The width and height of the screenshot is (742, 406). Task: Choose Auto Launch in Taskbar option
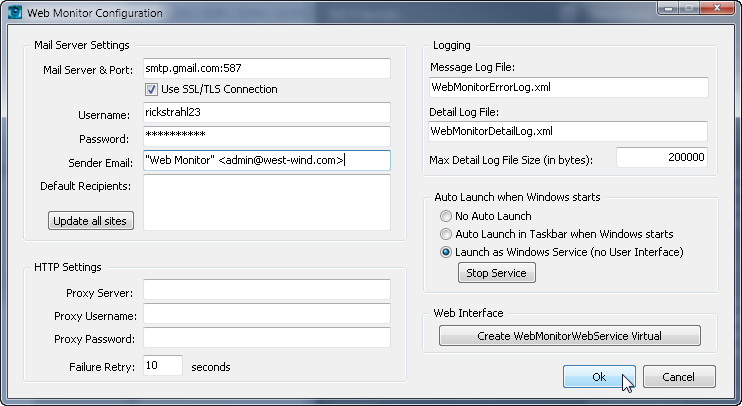pyautogui.click(x=446, y=234)
